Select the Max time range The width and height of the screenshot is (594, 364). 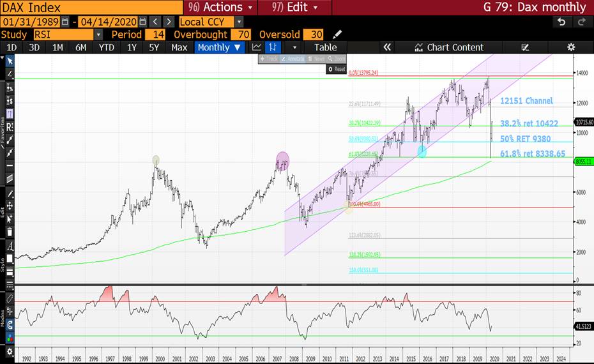point(179,47)
